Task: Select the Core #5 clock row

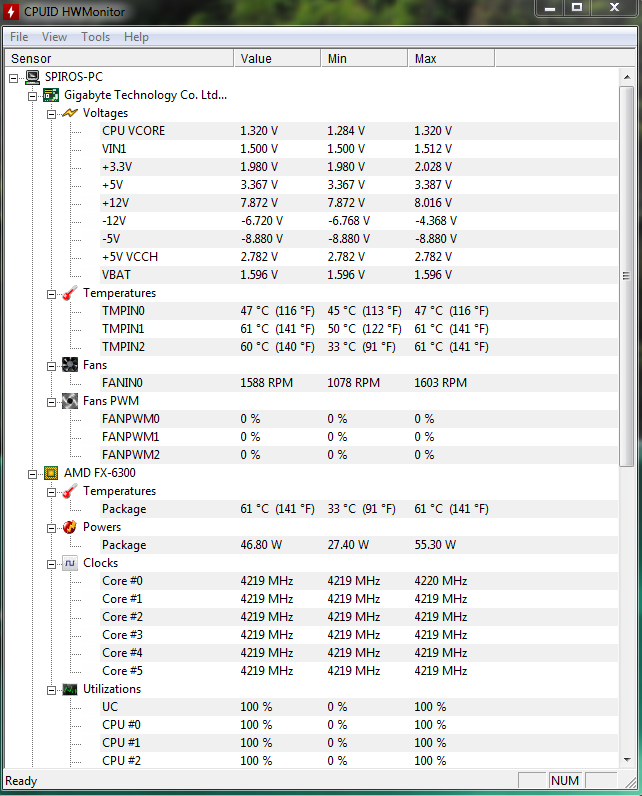Action: coord(359,671)
